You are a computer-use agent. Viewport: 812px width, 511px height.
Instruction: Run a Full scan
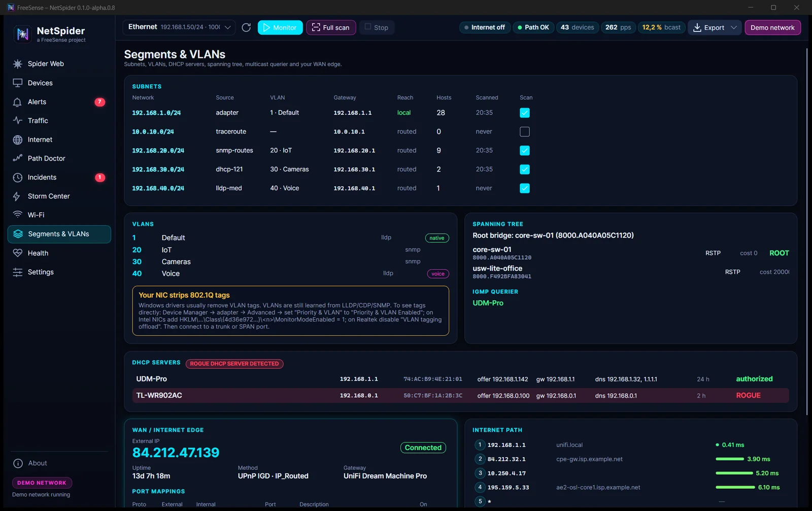point(331,27)
